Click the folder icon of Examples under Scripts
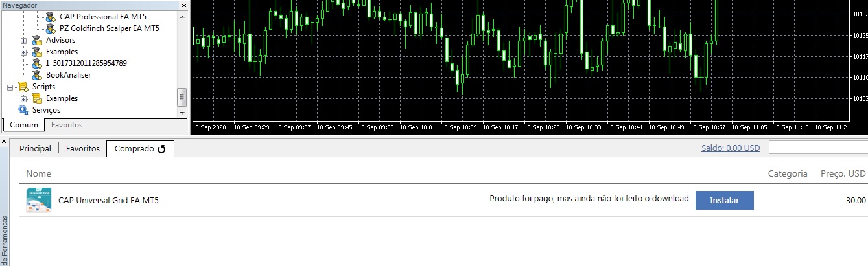 [x=37, y=98]
